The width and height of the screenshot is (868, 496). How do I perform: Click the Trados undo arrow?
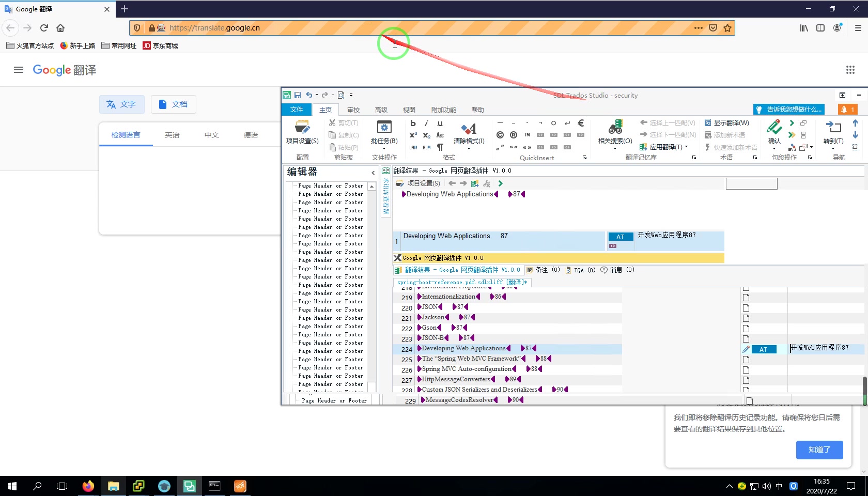click(x=309, y=95)
